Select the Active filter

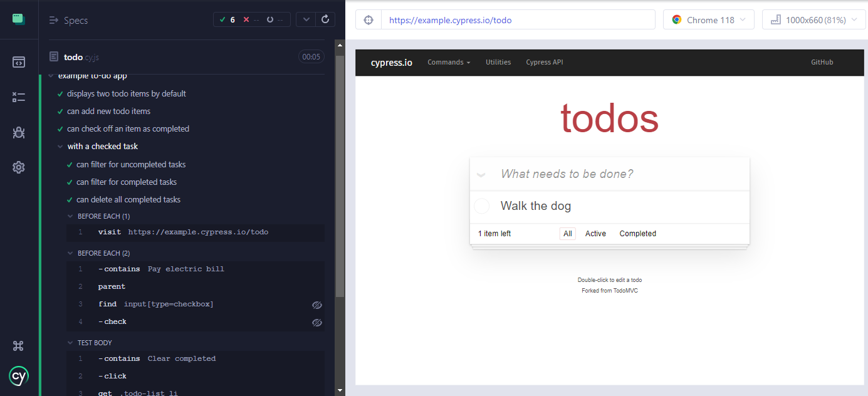[595, 234]
